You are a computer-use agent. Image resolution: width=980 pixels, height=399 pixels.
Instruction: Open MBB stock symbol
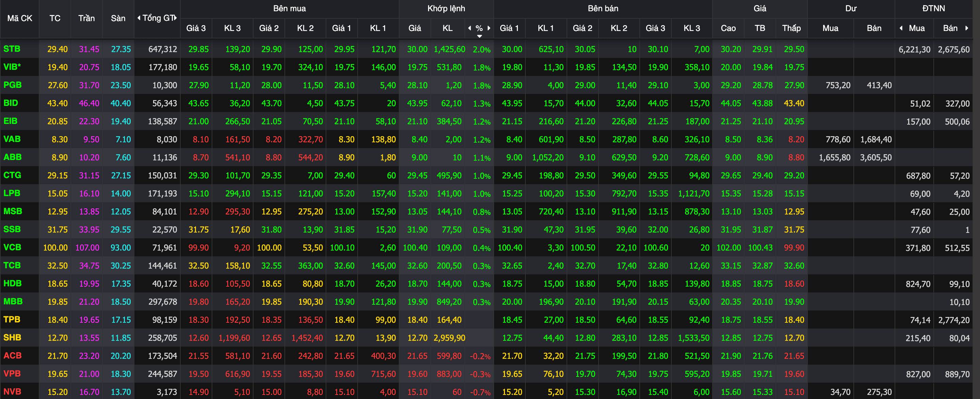13,301
